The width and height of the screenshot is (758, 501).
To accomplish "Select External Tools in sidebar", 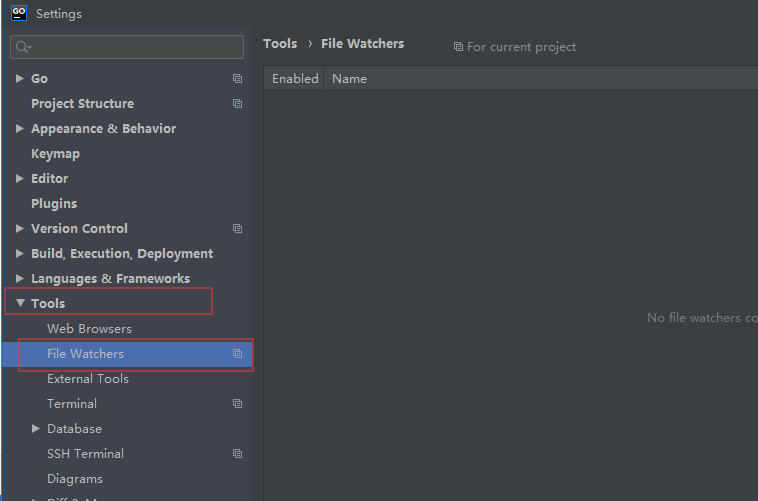I will [x=88, y=379].
